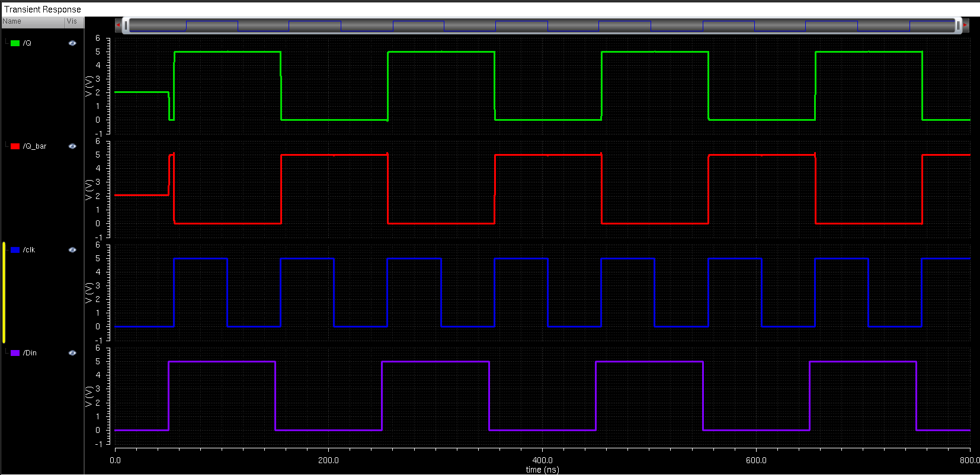Image resolution: width=980 pixels, height=475 pixels.
Task: Click the red right arrow of the zoom bar
Action: click(965, 25)
